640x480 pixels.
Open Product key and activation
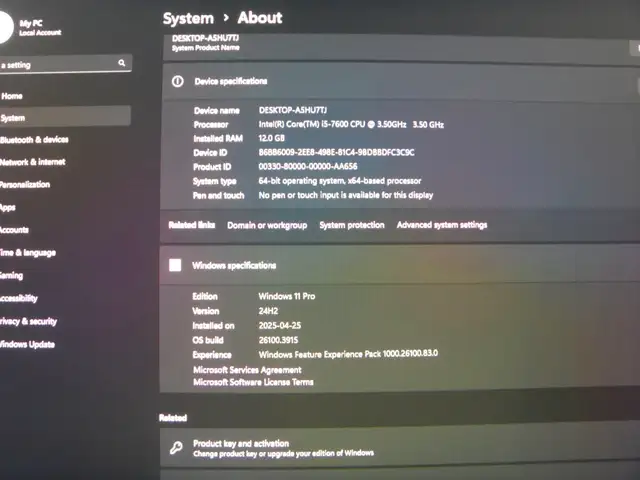[400, 447]
